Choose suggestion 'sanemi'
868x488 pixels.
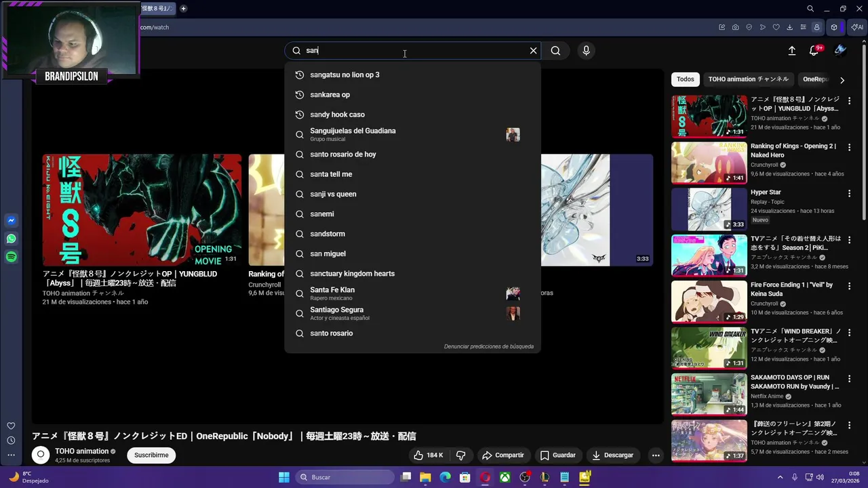pos(412,214)
